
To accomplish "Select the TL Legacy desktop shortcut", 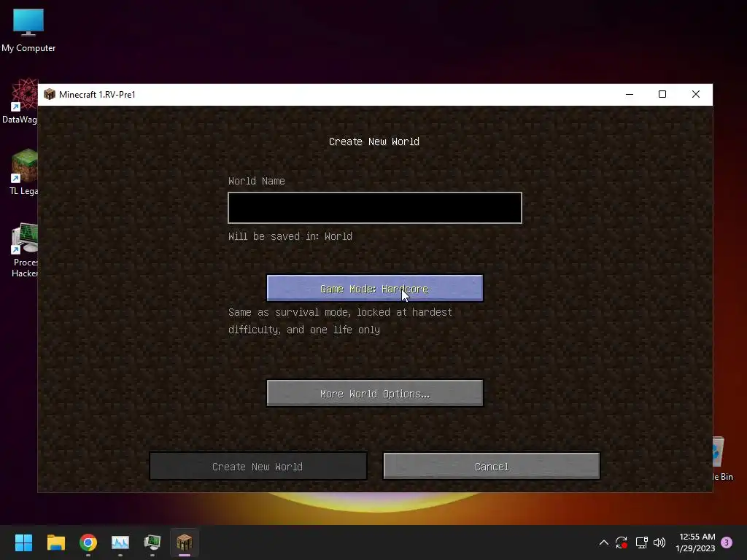I will click(x=23, y=172).
